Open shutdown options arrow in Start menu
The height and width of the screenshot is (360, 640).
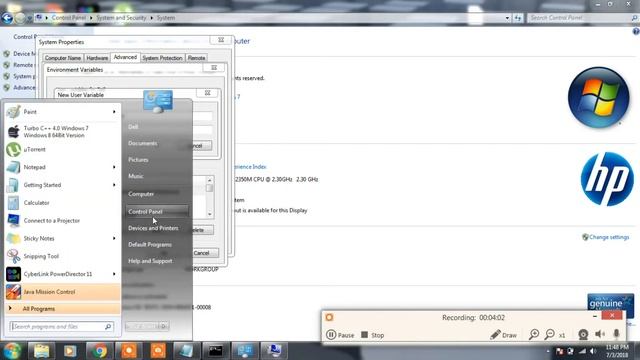point(163,326)
